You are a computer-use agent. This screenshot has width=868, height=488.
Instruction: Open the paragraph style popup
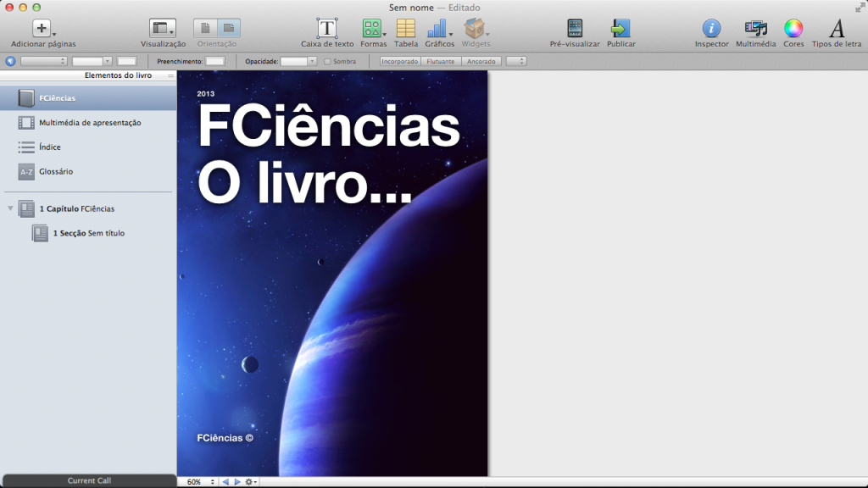44,61
